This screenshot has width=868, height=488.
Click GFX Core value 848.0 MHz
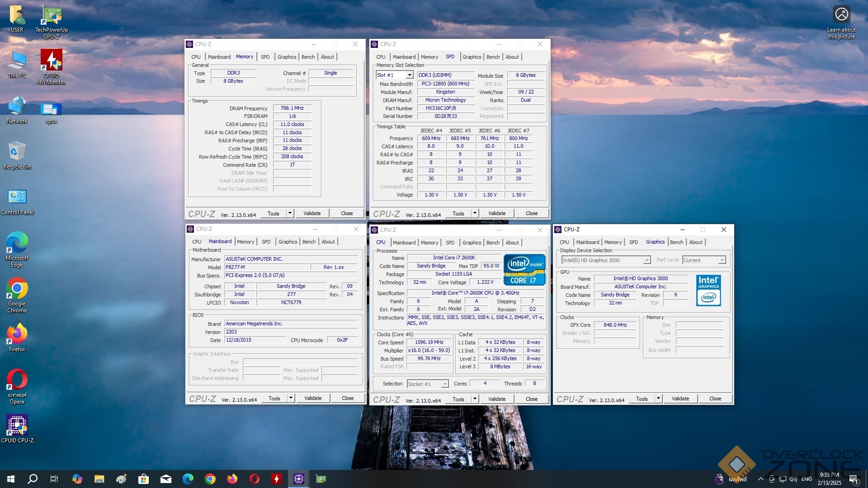(615, 325)
